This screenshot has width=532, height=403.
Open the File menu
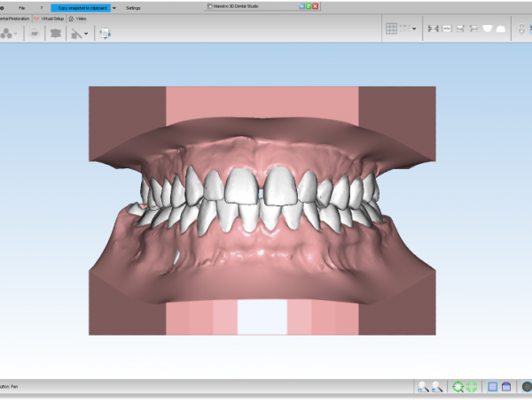tap(22, 7)
